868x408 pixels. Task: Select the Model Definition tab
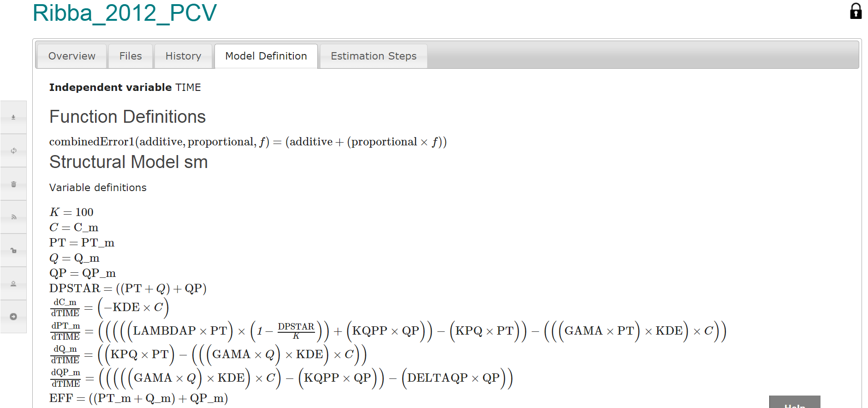tap(266, 56)
